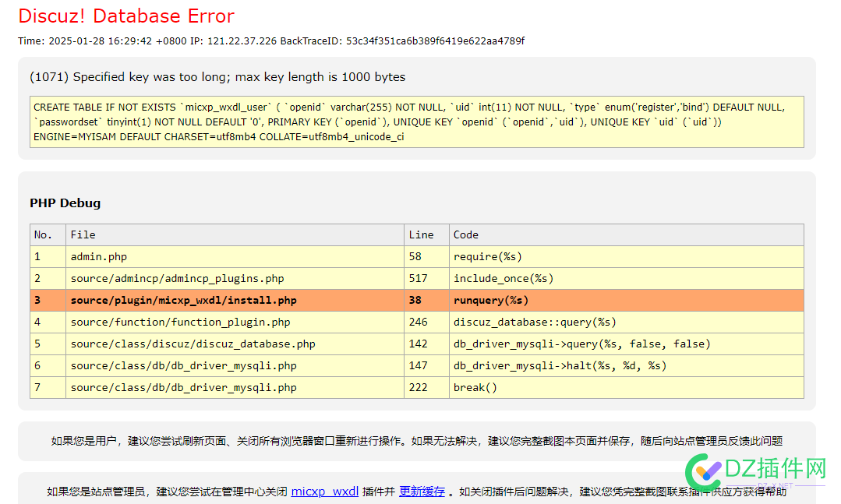Click the include_once(%s) code cell
The image size is (841, 504).
pos(627,278)
